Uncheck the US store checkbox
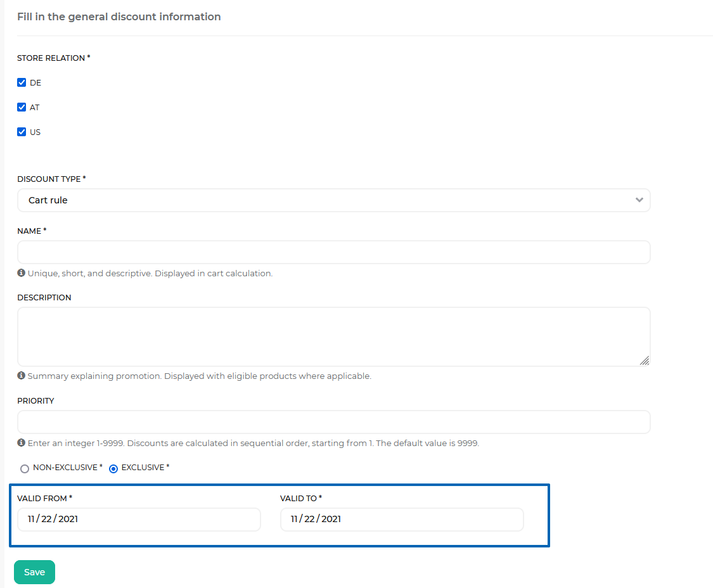Screen dimensions: 713x588 (22, 132)
